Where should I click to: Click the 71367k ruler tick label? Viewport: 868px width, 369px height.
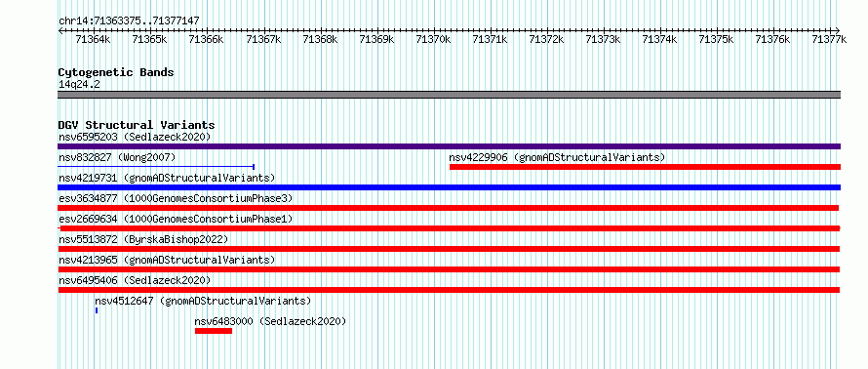coord(263,39)
